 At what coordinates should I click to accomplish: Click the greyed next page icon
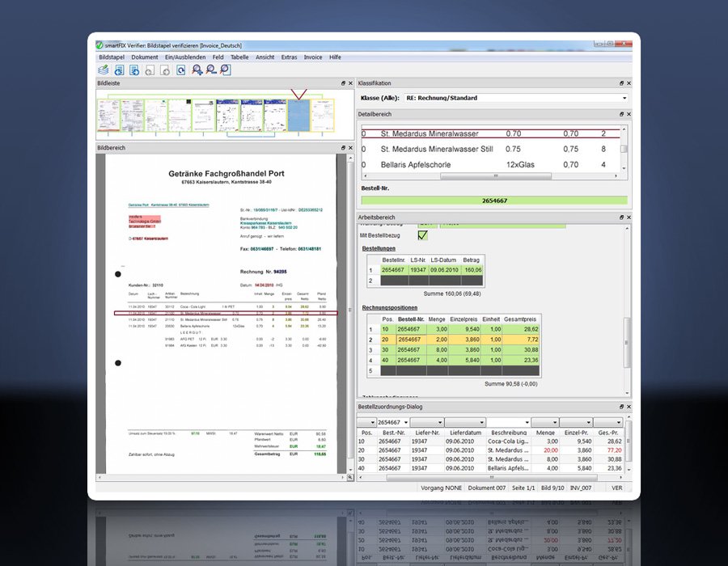pyautogui.click(x=165, y=70)
